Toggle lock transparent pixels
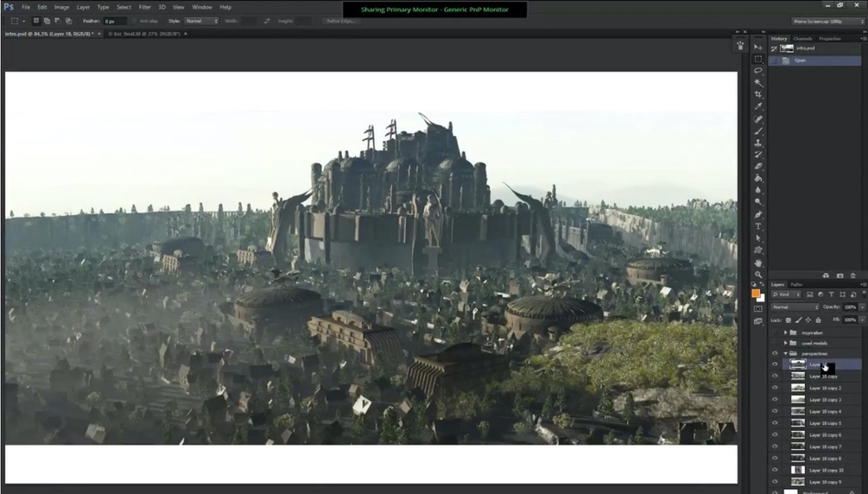 click(789, 320)
